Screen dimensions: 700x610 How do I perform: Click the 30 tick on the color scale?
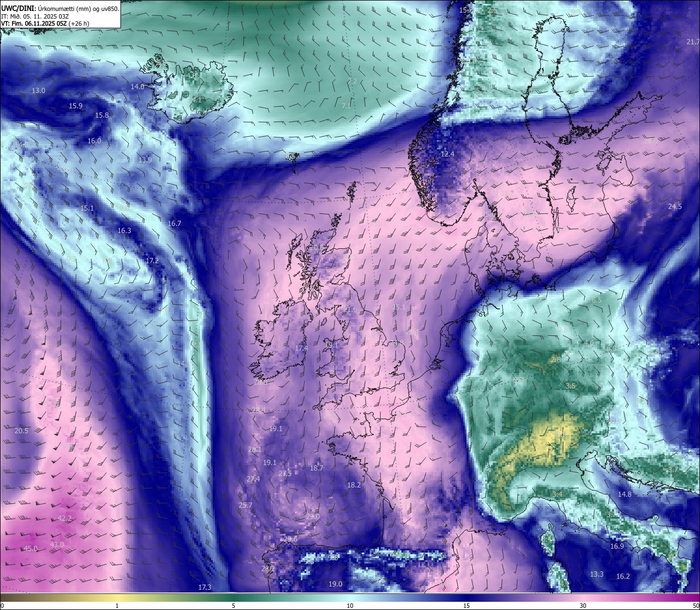(x=583, y=606)
